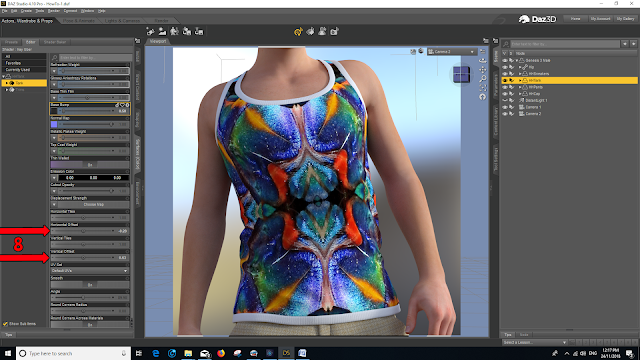Open the Windows Start menu
This screenshot has width=640, height=360.
[x=8, y=353]
